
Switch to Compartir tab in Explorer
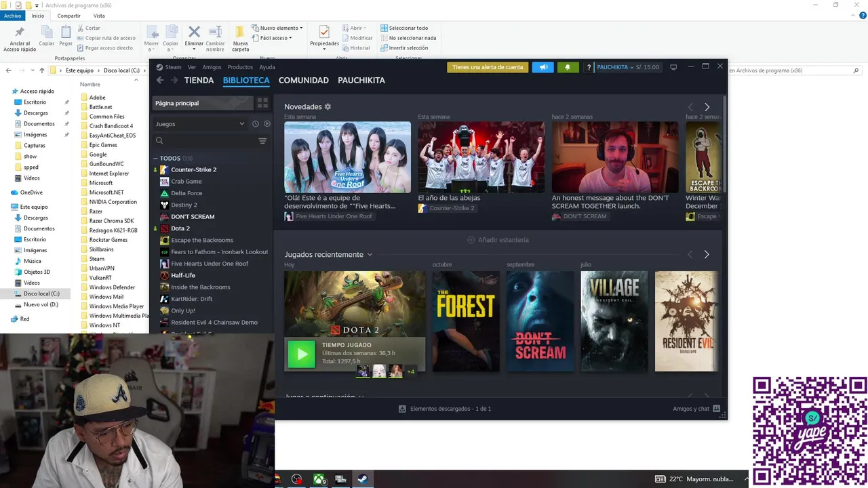point(68,16)
